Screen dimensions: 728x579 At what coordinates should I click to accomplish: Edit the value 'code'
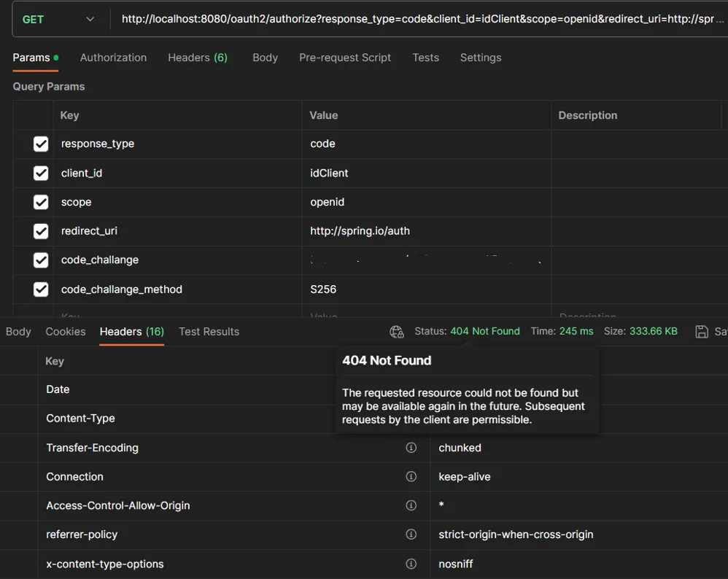point(426,144)
